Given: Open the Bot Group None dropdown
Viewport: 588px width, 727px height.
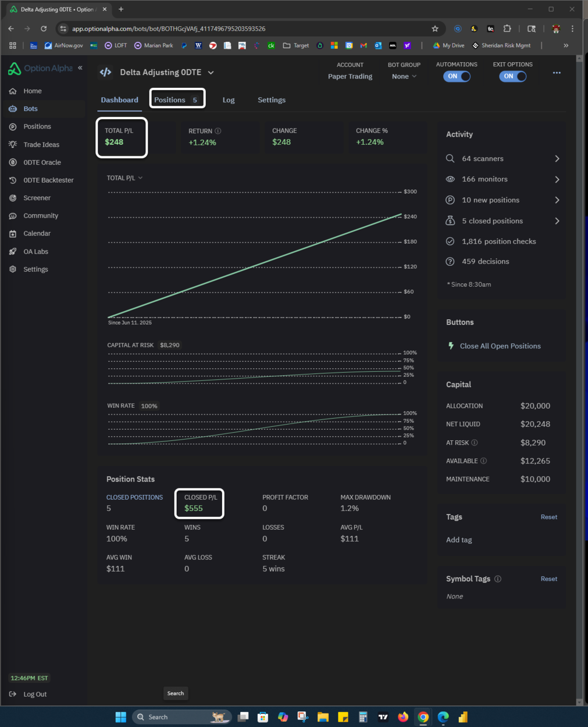Looking at the screenshot, I should (404, 76).
